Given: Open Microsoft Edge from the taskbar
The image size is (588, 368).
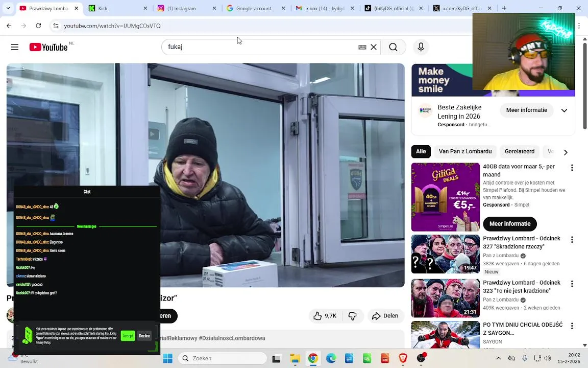Looking at the screenshot, I should pos(331,358).
